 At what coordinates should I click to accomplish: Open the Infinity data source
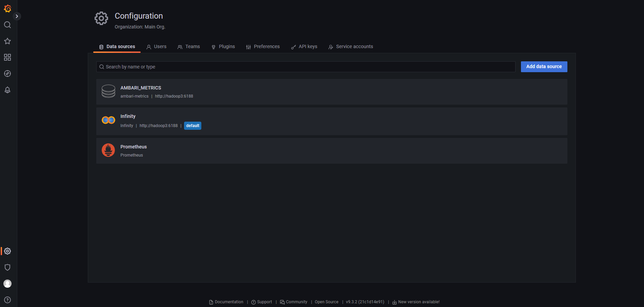(332, 121)
